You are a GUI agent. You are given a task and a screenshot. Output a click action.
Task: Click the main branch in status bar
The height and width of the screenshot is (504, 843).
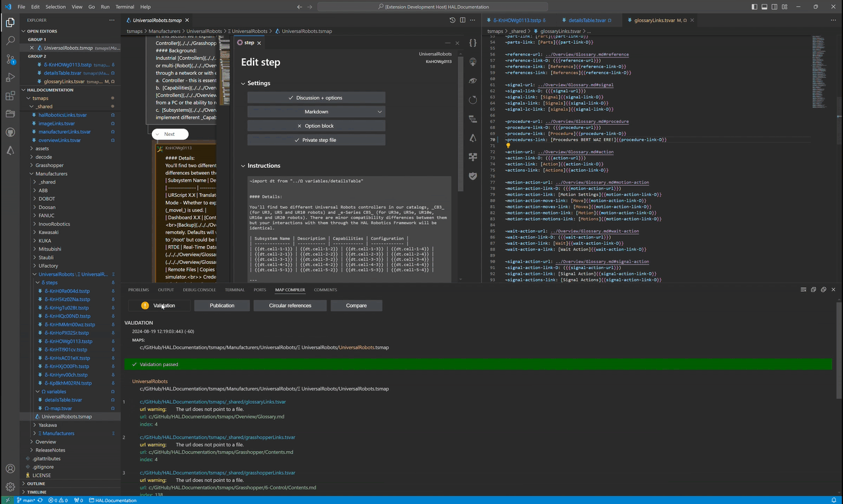pyautogui.click(x=25, y=500)
